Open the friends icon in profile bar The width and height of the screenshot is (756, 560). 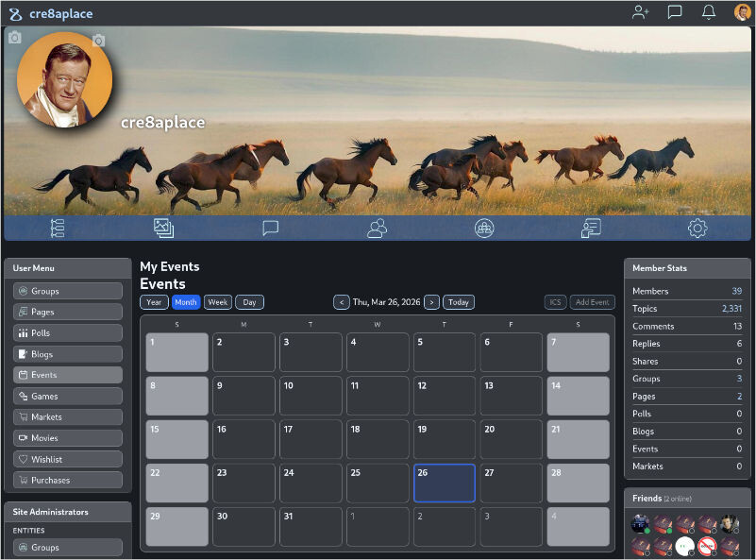[378, 228]
